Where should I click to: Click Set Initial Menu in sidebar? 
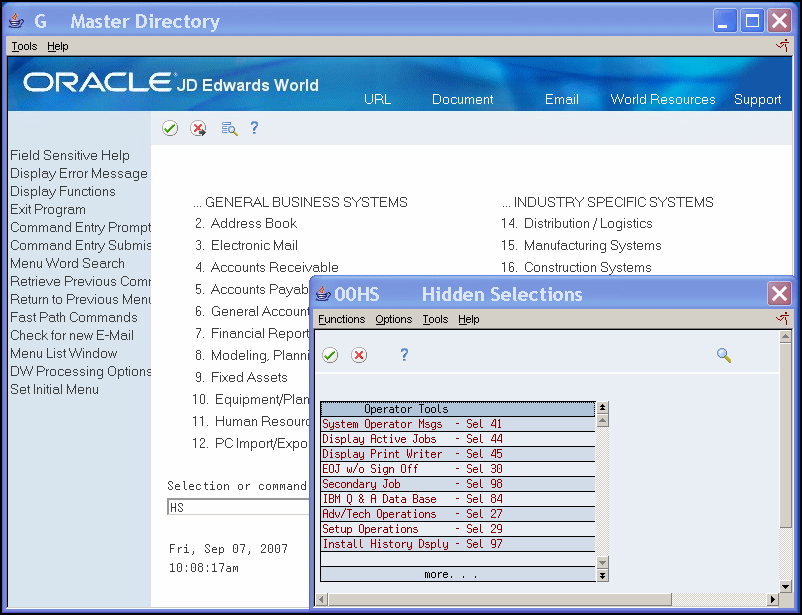coord(54,389)
